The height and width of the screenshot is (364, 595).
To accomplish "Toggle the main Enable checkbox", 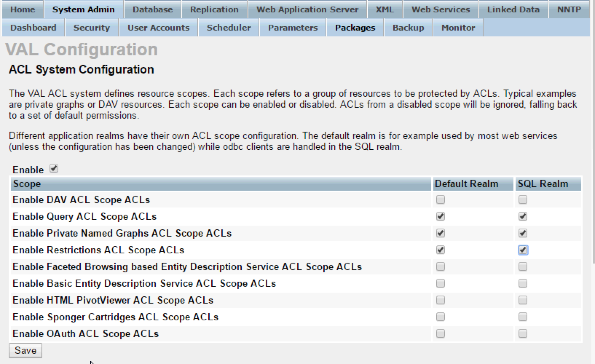I will click(54, 169).
